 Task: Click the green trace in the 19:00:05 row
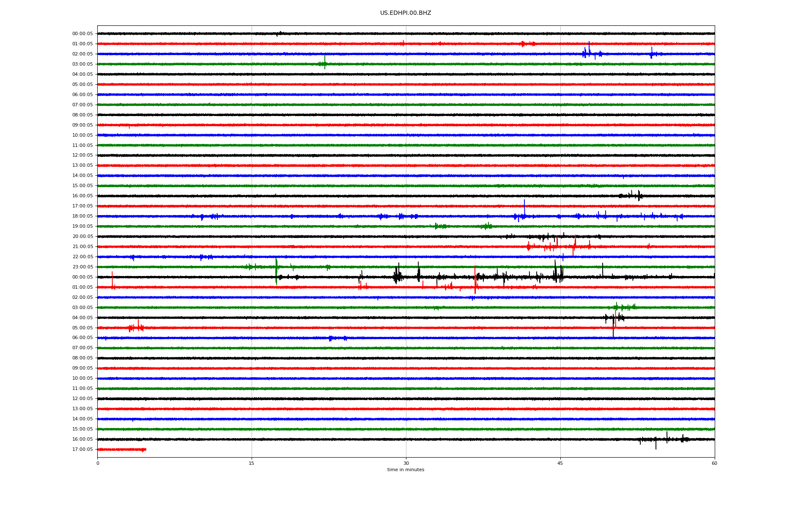(x=296, y=226)
